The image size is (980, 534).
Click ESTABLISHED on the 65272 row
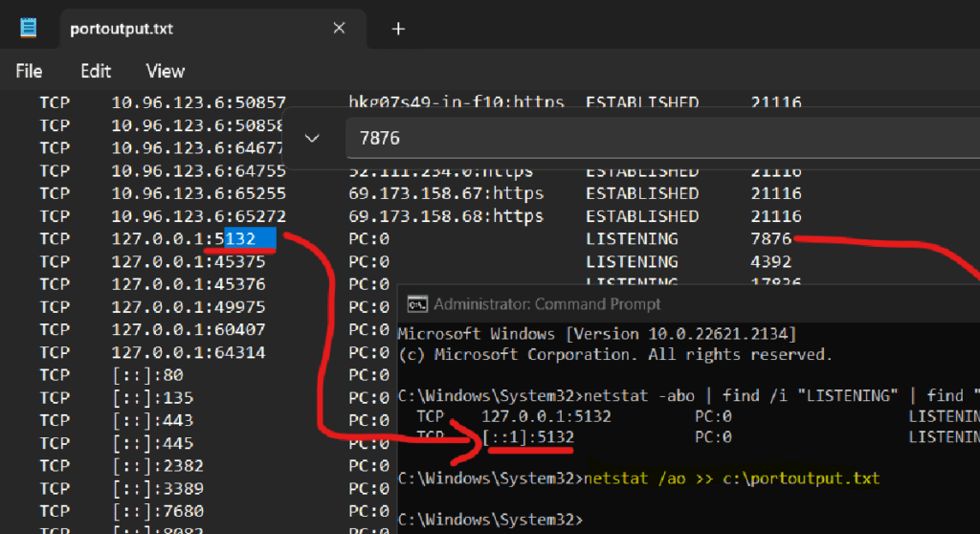(642, 216)
